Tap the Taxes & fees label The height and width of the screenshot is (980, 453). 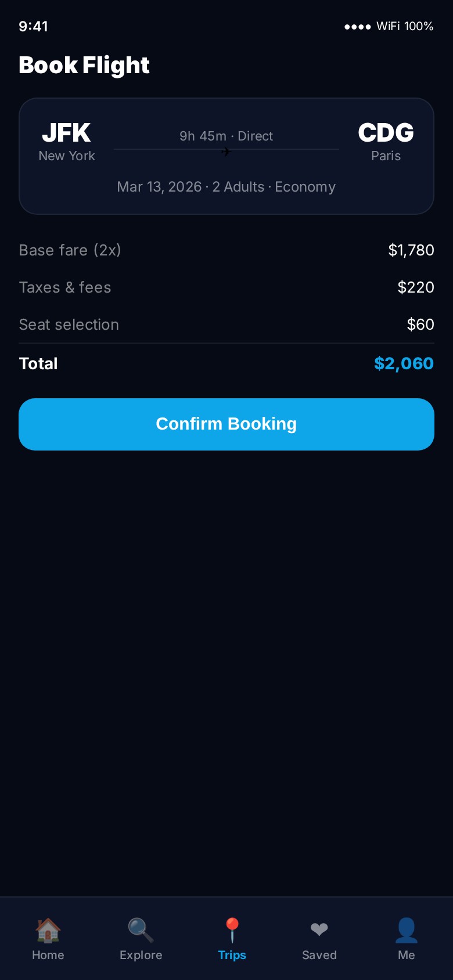pos(65,287)
